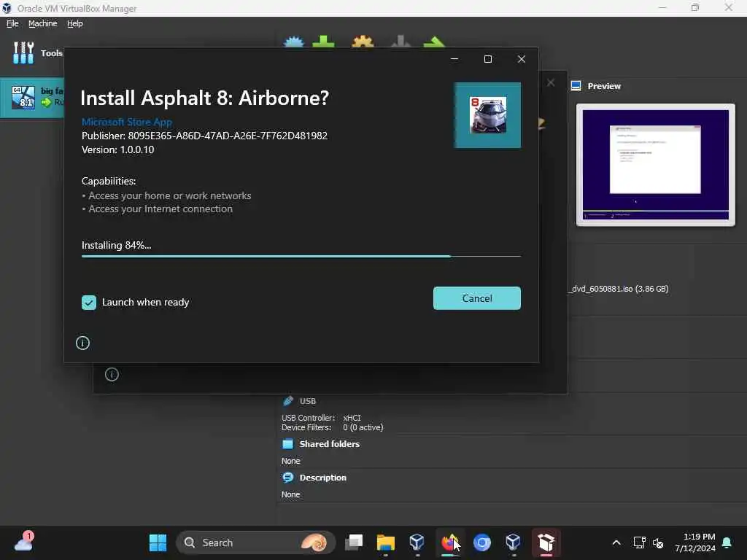
Task: Click the blue New toolbar icon
Action: [293, 42]
